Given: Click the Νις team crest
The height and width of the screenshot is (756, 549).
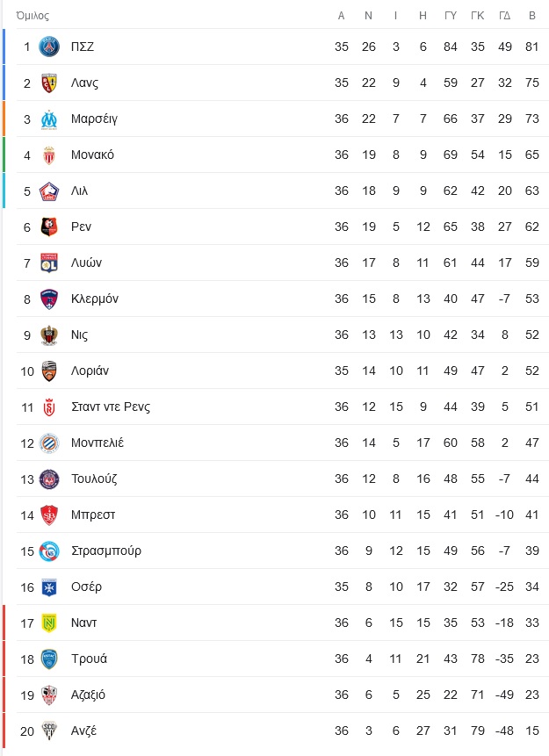Looking at the screenshot, I should 48,335.
